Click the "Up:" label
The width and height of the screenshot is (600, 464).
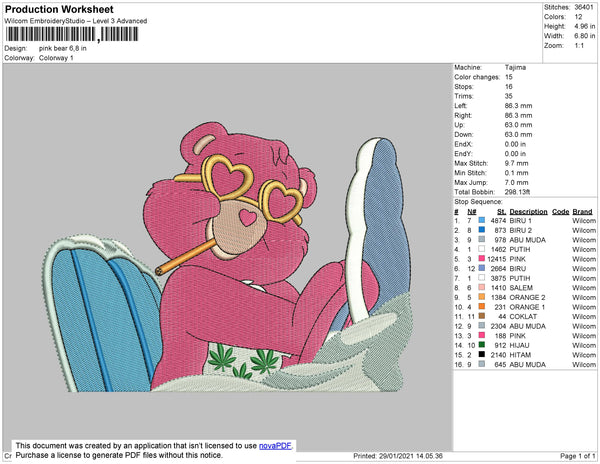point(459,125)
